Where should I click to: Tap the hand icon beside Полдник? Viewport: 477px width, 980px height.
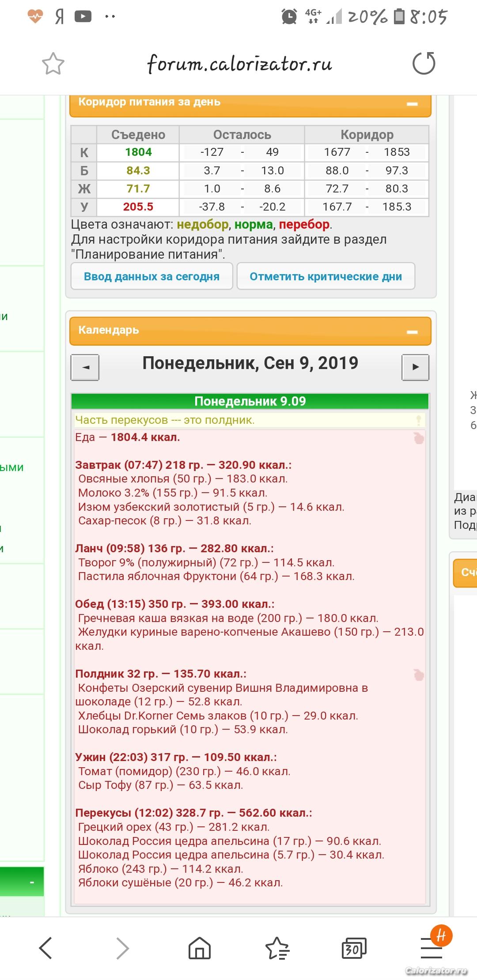tap(418, 675)
